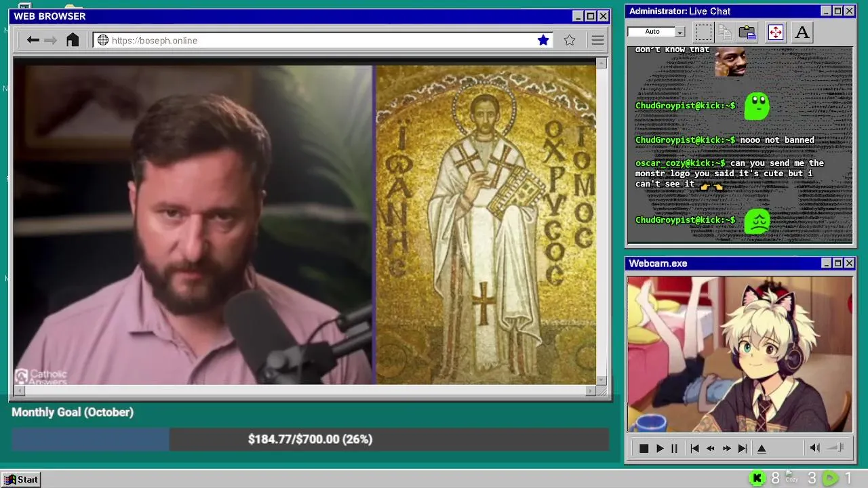Viewport: 868px width, 488px height.
Task: Click the filled blue bookmark star
Action: tap(543, 41)
